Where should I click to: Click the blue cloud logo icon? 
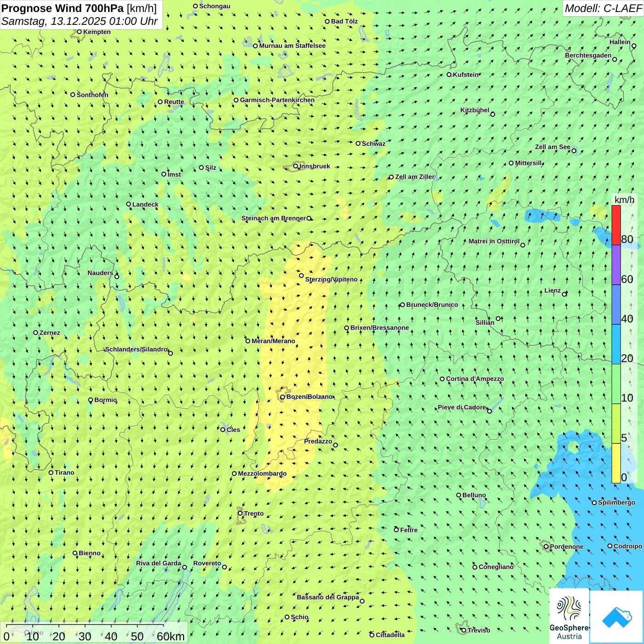pyautogui.click(x=617, y=617)
